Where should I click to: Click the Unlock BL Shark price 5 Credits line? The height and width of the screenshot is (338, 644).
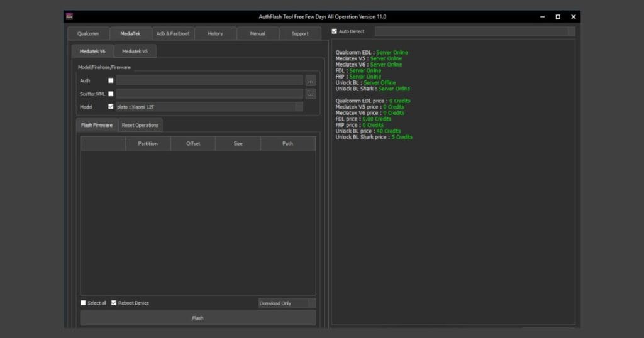pyautogui.click(x=374, y=137)
